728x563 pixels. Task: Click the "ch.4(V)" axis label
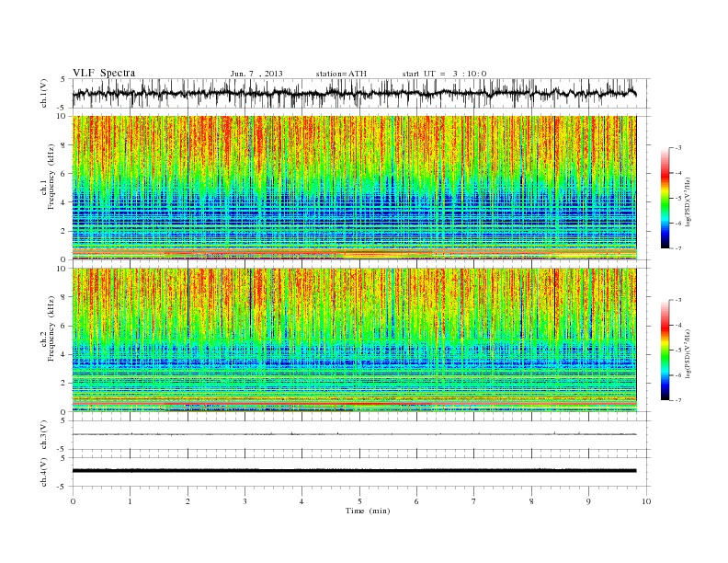click(44, 472)
